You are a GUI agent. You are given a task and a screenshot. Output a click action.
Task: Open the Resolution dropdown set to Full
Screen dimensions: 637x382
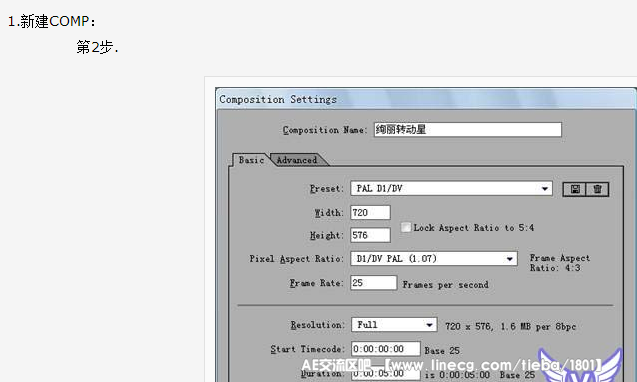[394, 325]
